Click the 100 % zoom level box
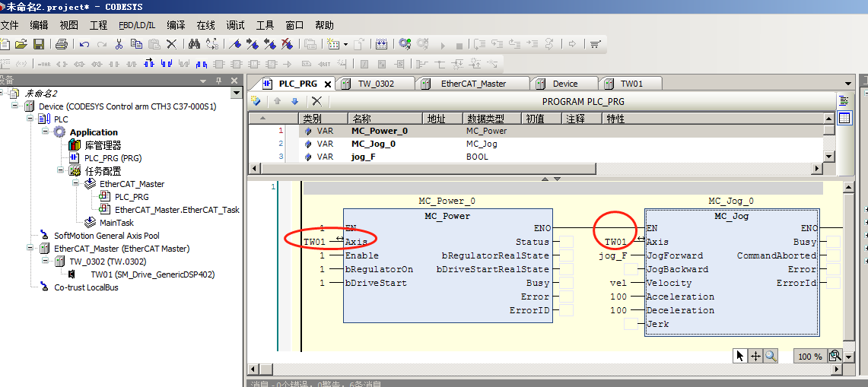Viewport: 868px width, 387px height. click(810, 356)
